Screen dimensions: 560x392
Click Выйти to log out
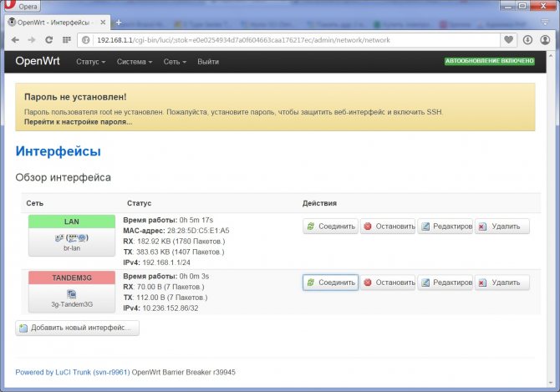click(x=208, y=62)
